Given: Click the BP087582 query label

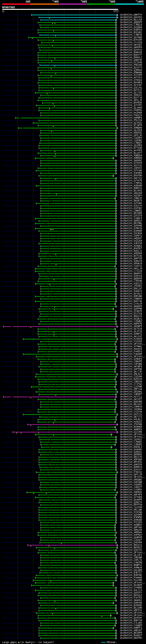Looking at the screenshot, I should click(x=8, y=8).
